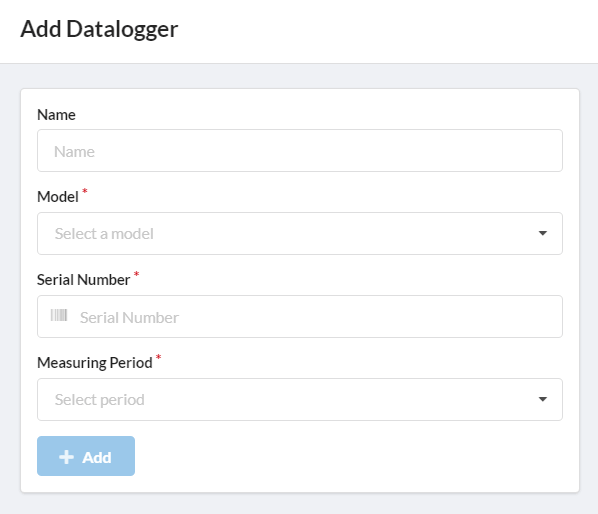598x514 pixels.
Task: Click the Measuring Period field label
Action: pos(95,363)
